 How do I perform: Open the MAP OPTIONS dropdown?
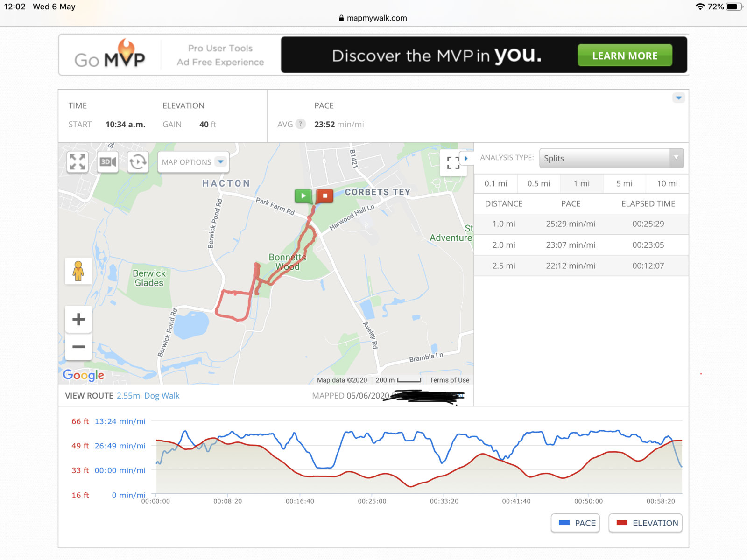click(x=193, y=162)
